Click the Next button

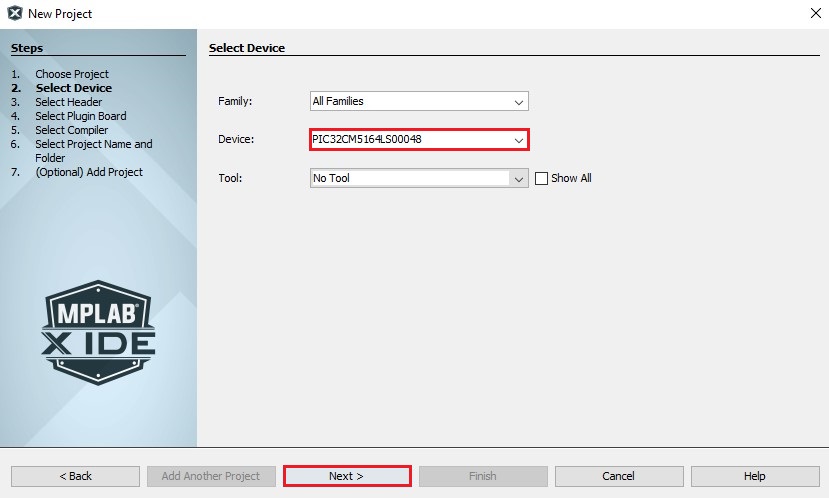[346, 476]
